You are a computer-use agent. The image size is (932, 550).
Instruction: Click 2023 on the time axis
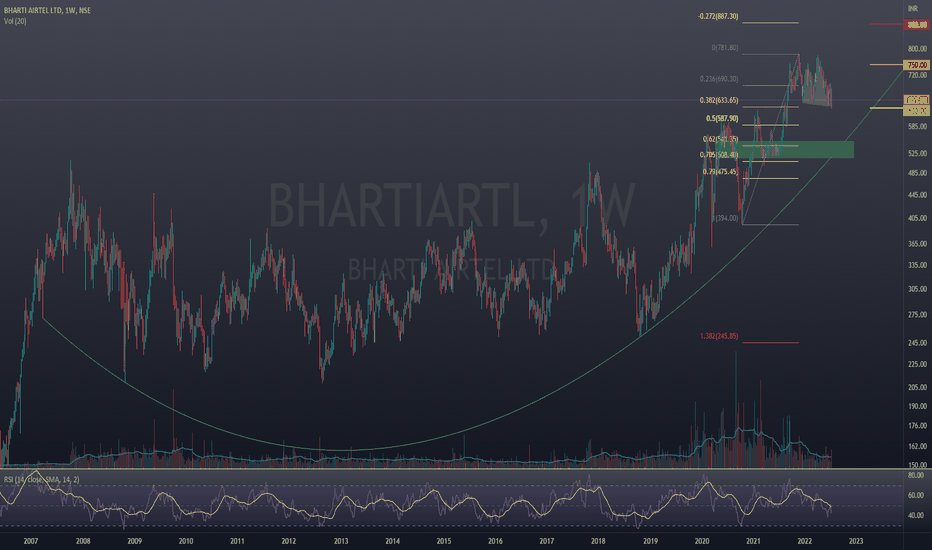857,541
